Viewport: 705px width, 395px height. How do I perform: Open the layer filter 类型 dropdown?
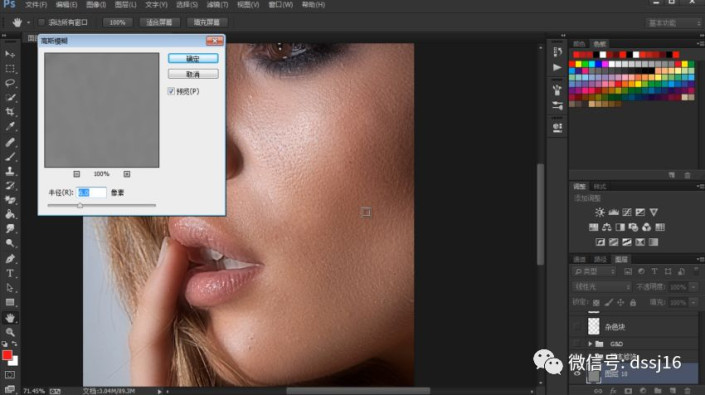tap(594, 271)
